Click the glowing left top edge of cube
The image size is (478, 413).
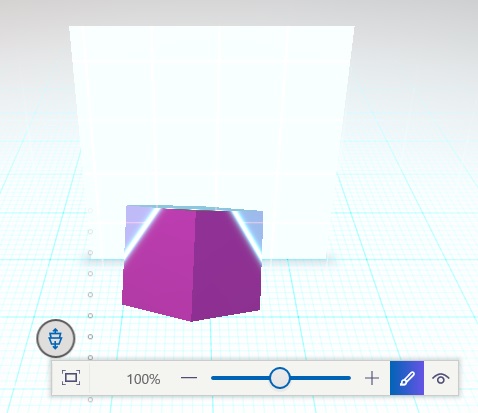pyautogui.click(x=143, y=233)
